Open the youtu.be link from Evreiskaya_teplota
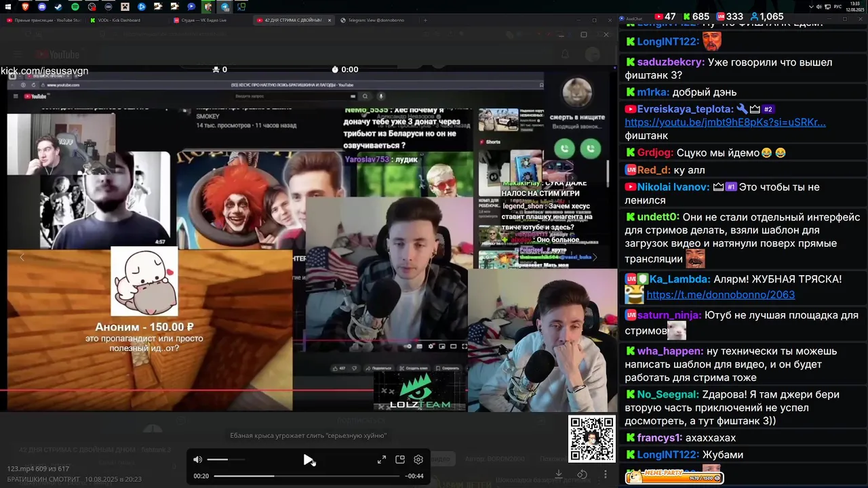This screenshot has height=488, width=868. (x=725, y=123)
